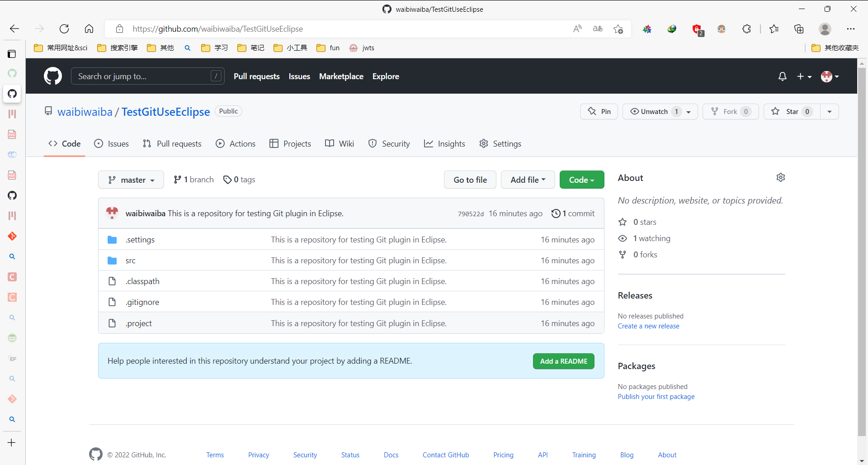Open the About section settings gear

point(781,177)
